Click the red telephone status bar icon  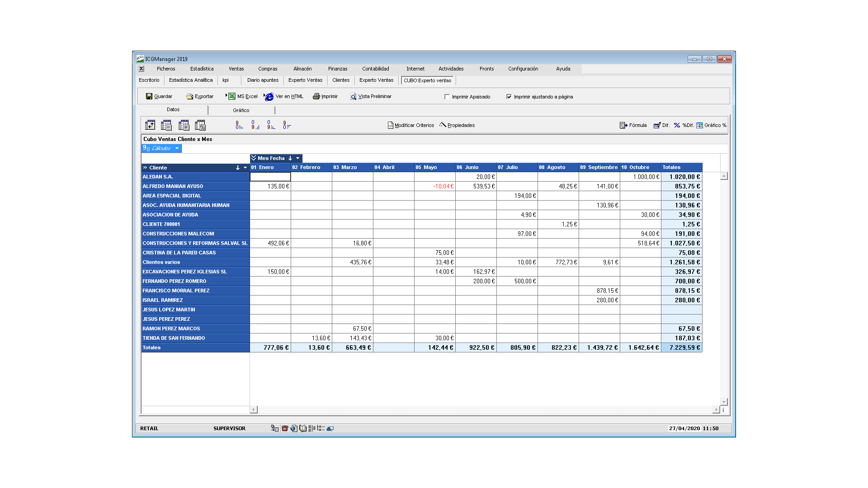tap(285, 428)
